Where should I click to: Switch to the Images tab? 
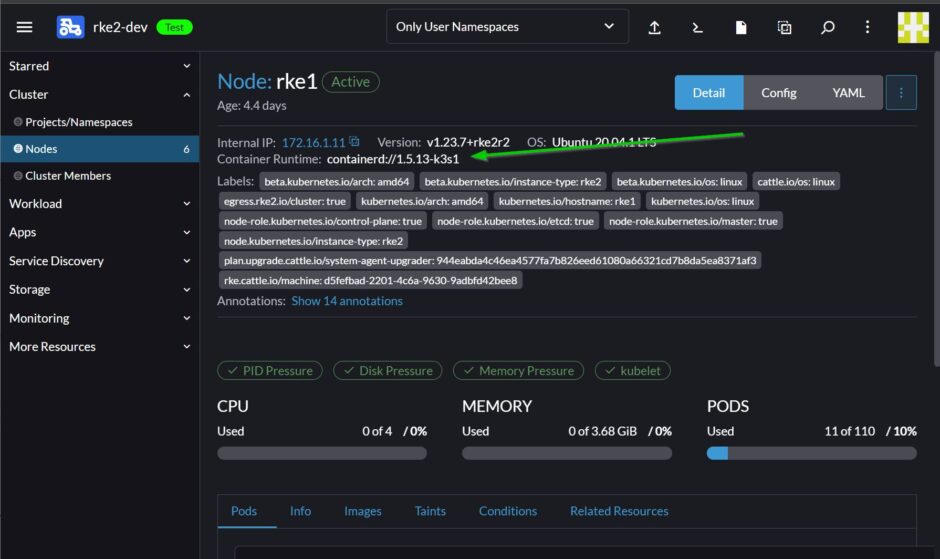362,511
